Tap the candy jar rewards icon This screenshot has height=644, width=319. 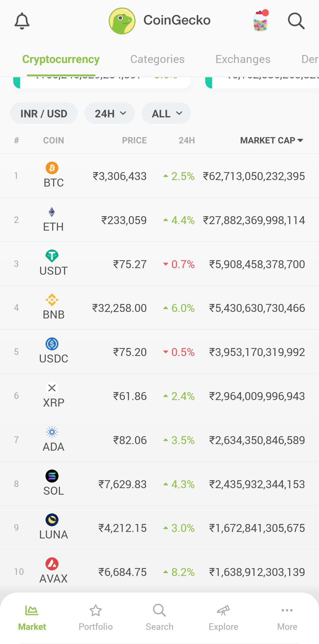tap(261, 21)
